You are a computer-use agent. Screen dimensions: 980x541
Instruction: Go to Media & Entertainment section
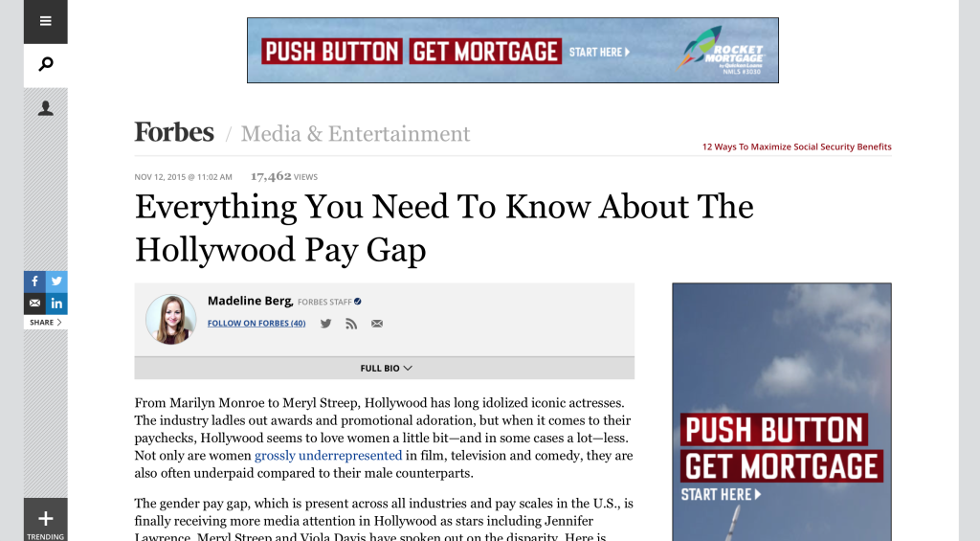tap(355, 134)
